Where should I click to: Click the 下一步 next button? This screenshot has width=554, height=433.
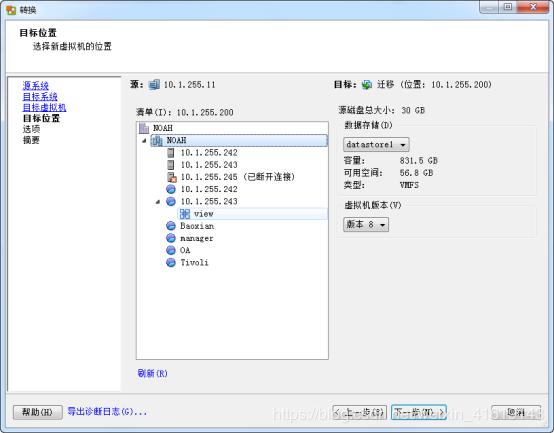click(419, 412)
